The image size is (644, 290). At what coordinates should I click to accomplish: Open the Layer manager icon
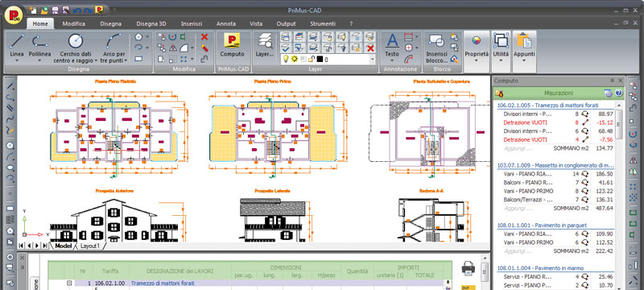(x=265, y=46)
